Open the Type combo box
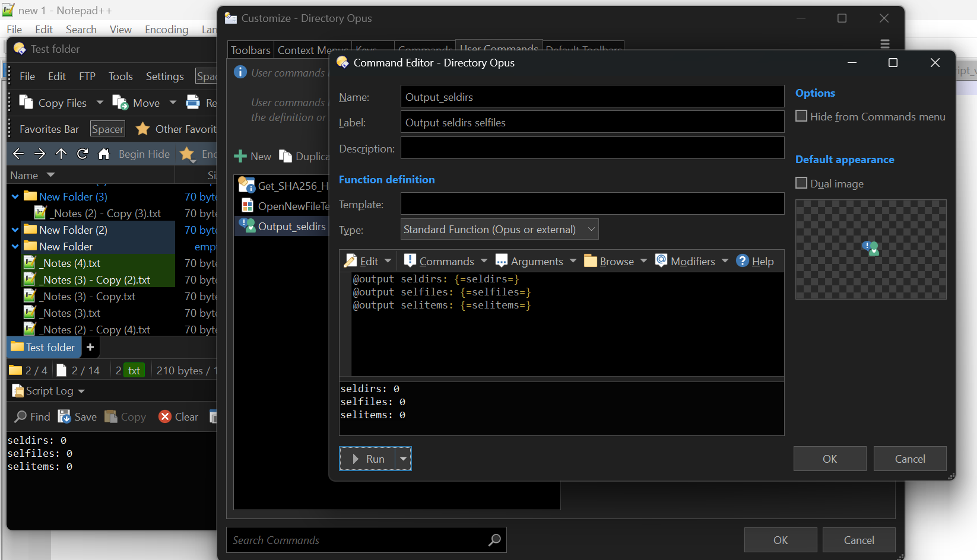Screen dimensions: 977x560 tap(499, 230)
